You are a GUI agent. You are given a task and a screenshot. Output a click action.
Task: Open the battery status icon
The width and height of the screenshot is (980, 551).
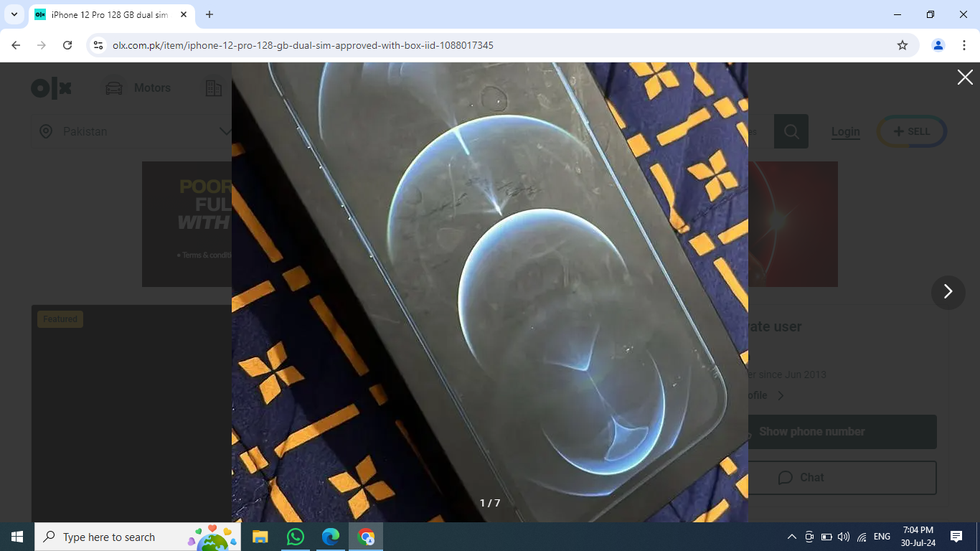[x=826, y=537]
